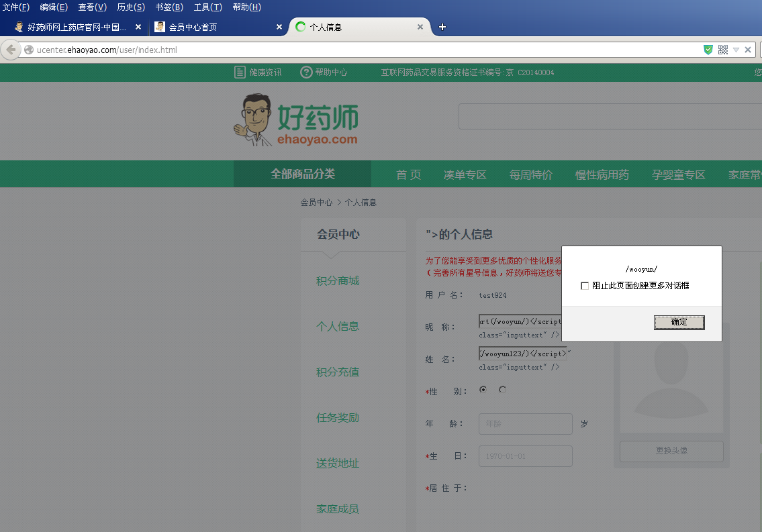Open the 文件(F) menu
The width and height of the screenshot is (762, 532).
click(x=16, y=7)
